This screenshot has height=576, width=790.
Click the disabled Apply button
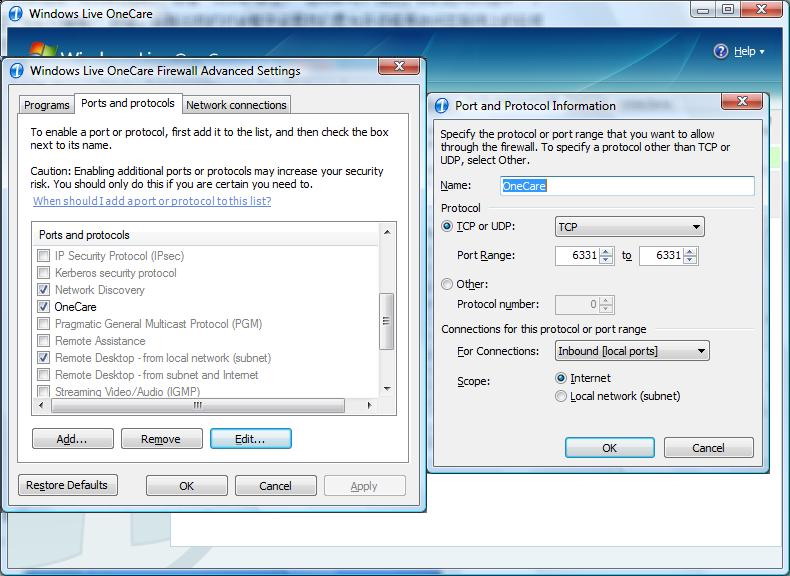(x=364, y=486)
